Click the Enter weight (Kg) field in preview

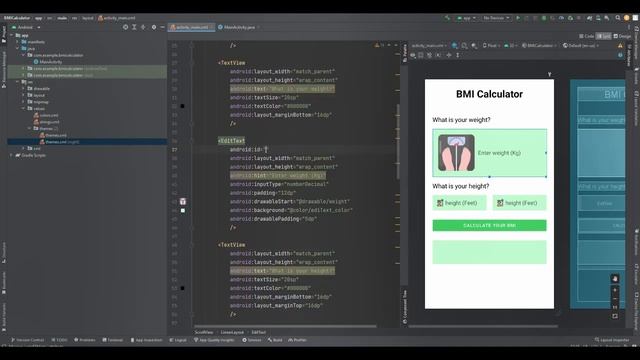pos(490,153)
